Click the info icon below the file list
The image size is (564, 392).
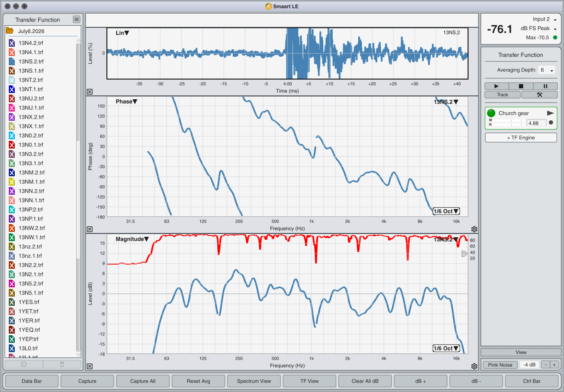pyautogui.click(x=24, y=364)
